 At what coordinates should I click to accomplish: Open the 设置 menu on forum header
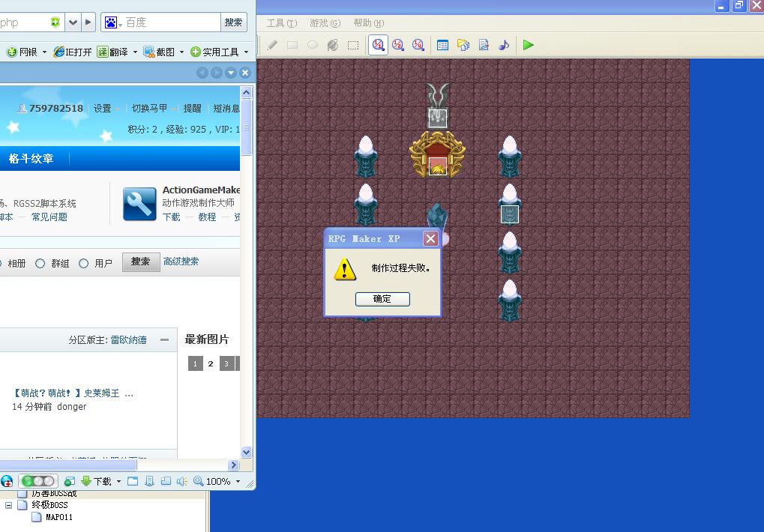(x=102, y=109)
